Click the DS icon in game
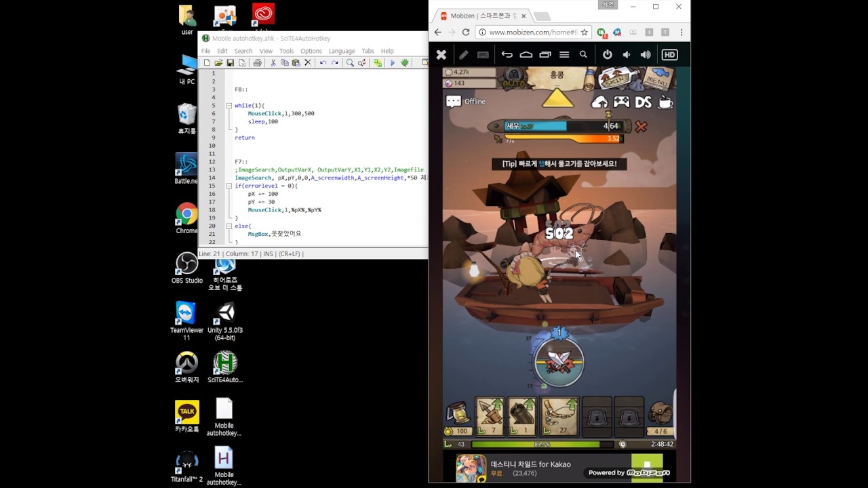 click(644, 102)
